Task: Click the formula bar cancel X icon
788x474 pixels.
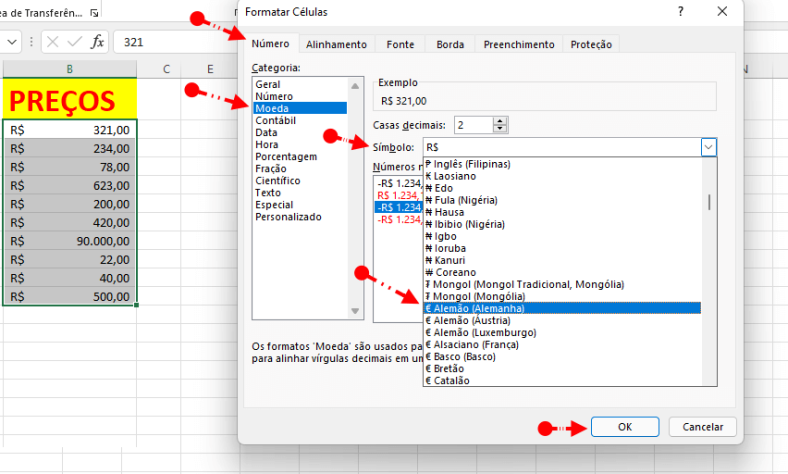Action: pyautogui.click(x=53, y=42)
